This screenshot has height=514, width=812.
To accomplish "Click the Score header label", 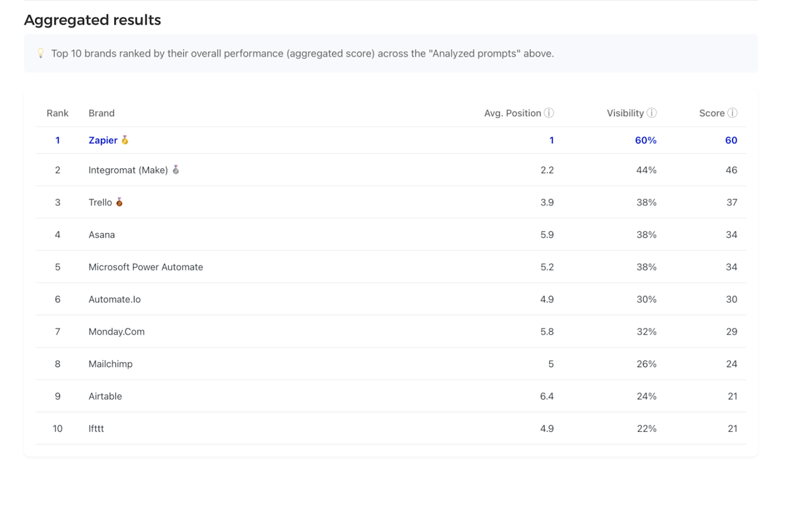I will click(x=712, y=113).
